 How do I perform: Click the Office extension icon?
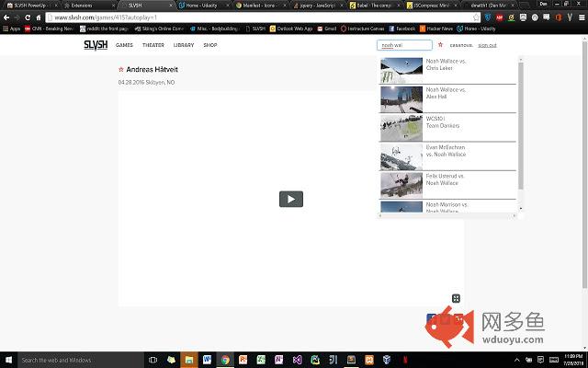[x=559, y=17]
